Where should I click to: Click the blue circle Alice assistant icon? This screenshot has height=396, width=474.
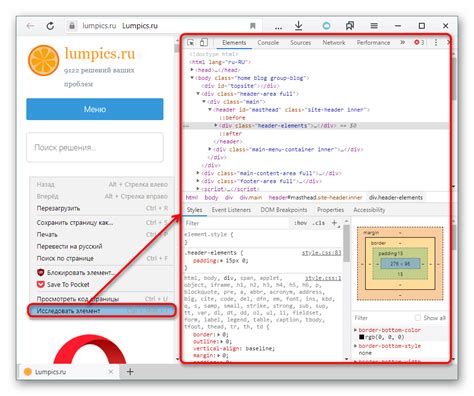(x=326, y=26)
